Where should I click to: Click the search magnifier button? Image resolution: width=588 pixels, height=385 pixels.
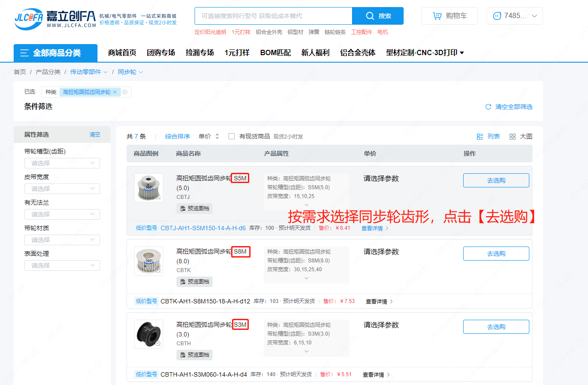coord(378,16)
